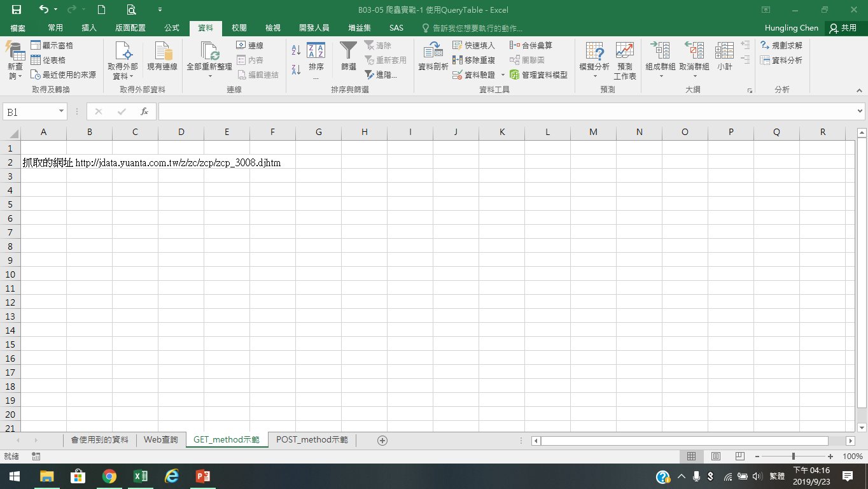Open the Undo history dropdown arrow

click(56, 10)
